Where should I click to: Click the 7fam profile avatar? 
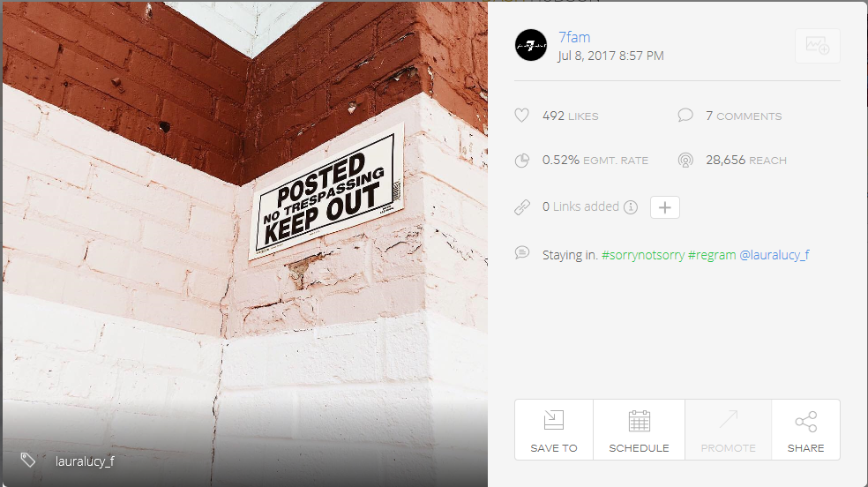click(531, 45)
